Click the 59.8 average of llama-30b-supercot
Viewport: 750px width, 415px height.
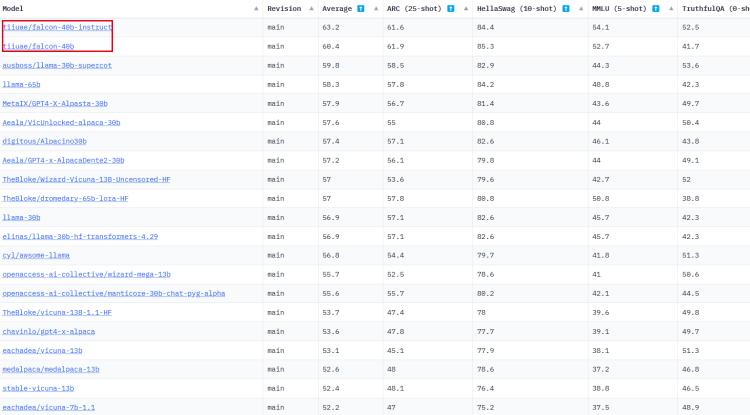331,66
